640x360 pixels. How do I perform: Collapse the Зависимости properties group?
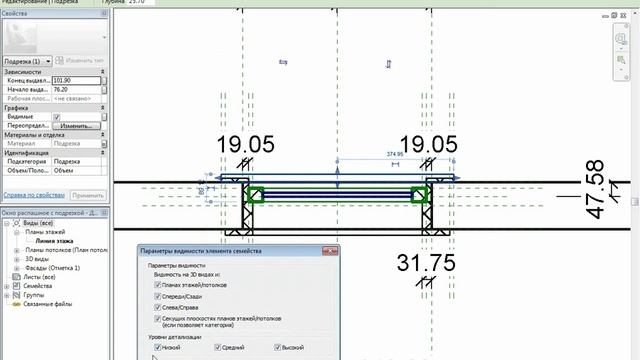(102, 72)
